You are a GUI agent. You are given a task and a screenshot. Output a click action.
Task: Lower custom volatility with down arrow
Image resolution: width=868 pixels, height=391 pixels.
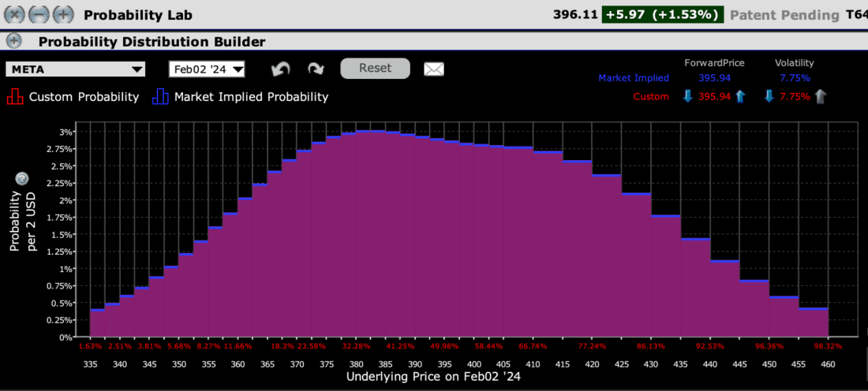[x=769, y=97]
